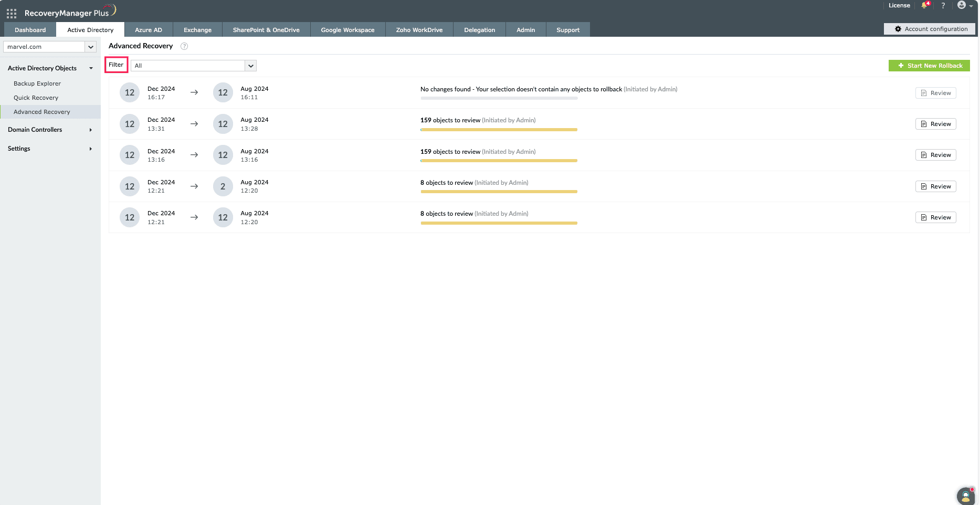The height and width of the screenshot is (505, 980).
Task: Go to the Exchange tab
Action: (197, 30)
